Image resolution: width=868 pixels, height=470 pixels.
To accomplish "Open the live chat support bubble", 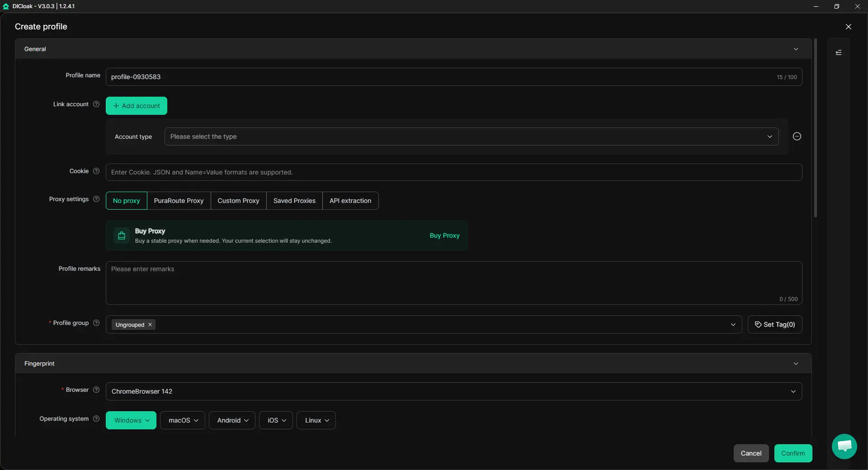I will click(844, 446).
